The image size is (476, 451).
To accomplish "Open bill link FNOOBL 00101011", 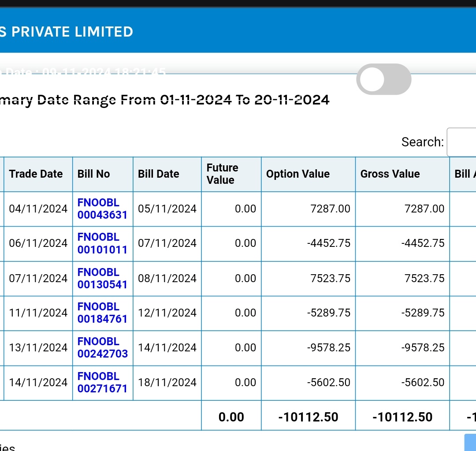I will coord(102,243).
